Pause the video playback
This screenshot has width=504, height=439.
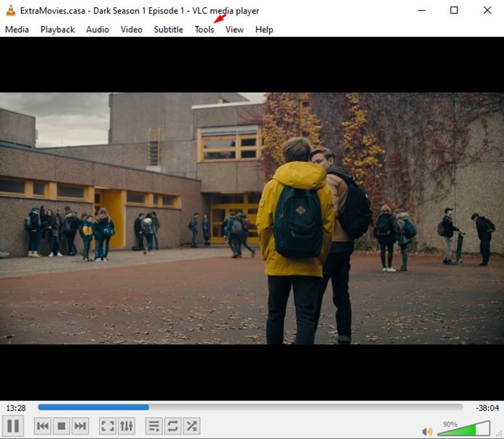click(x=13, y=426)
